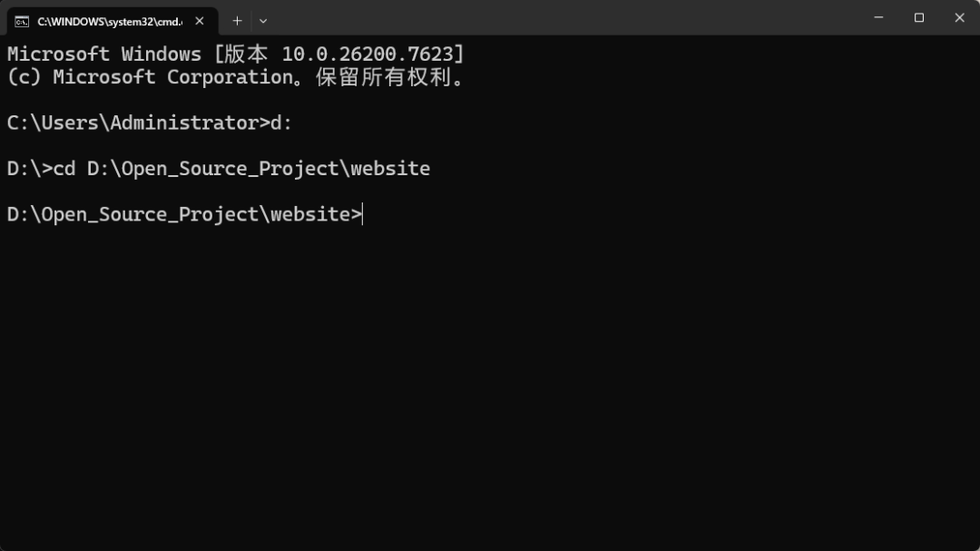980x551 pixels.
Task: Maximize the terminal window
Action: (919, 18)
